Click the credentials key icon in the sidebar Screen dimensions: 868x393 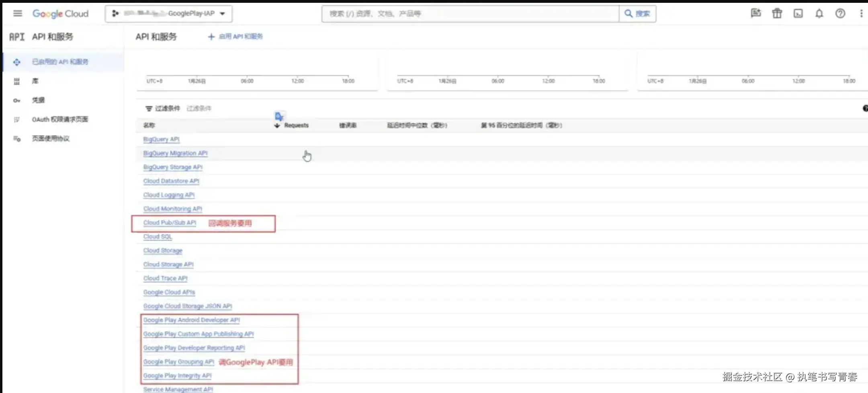[16, 100]
